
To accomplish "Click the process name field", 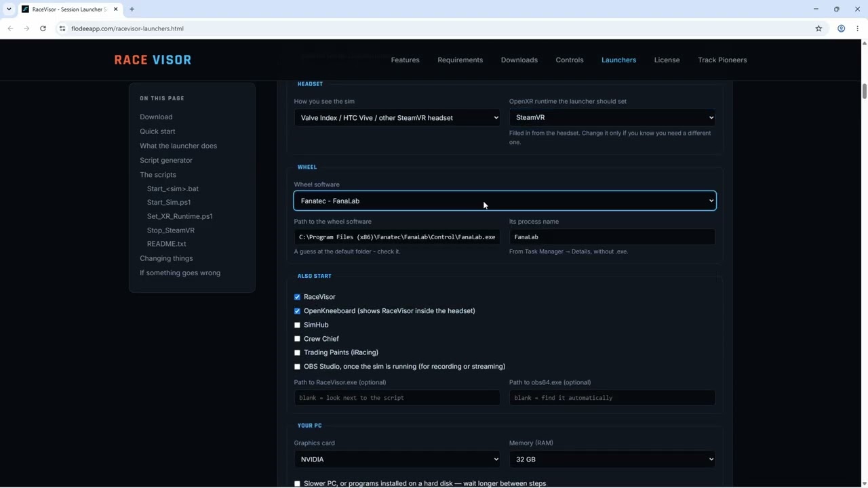I will [612, 237].
